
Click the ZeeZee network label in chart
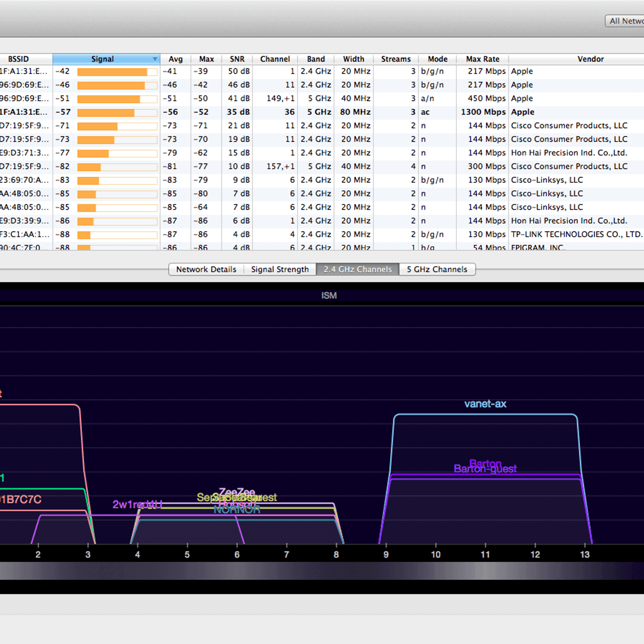coord(237,492)
